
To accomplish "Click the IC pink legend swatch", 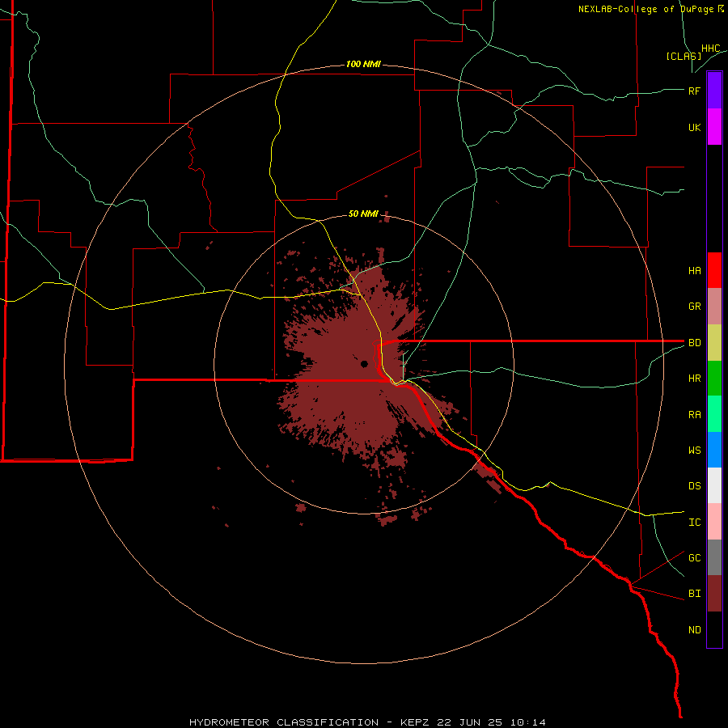I will tap(714, 522).
